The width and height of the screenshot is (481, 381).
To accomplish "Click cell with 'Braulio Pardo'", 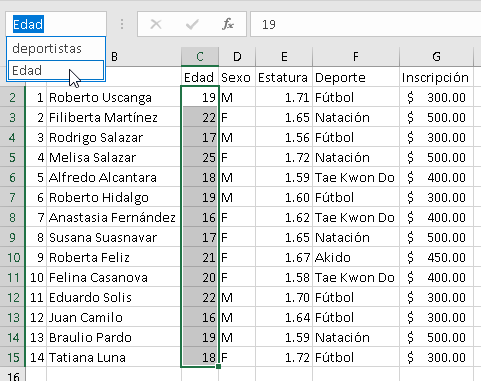I will tap(114, 337).
